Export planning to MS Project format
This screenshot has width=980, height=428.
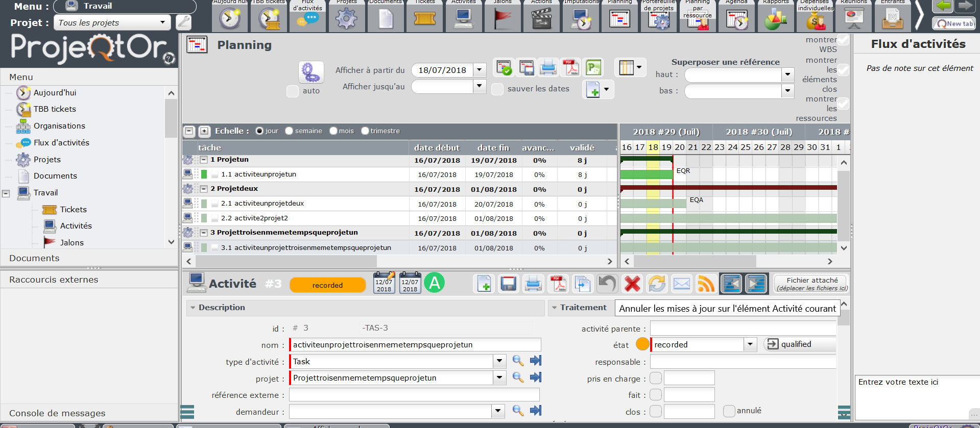(593, 68)
